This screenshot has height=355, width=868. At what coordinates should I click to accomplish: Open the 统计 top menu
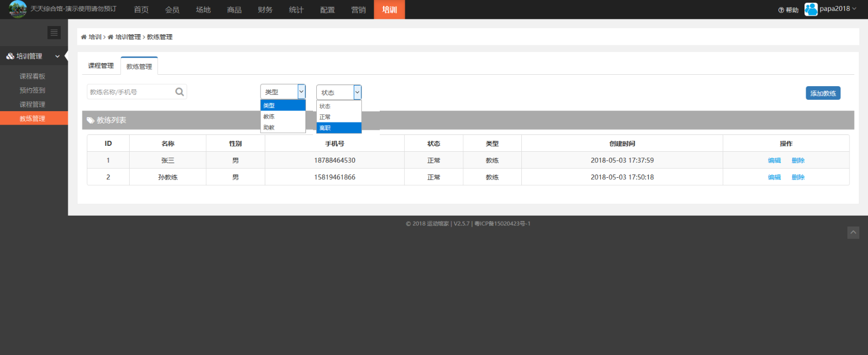click(x=296, y=10)
